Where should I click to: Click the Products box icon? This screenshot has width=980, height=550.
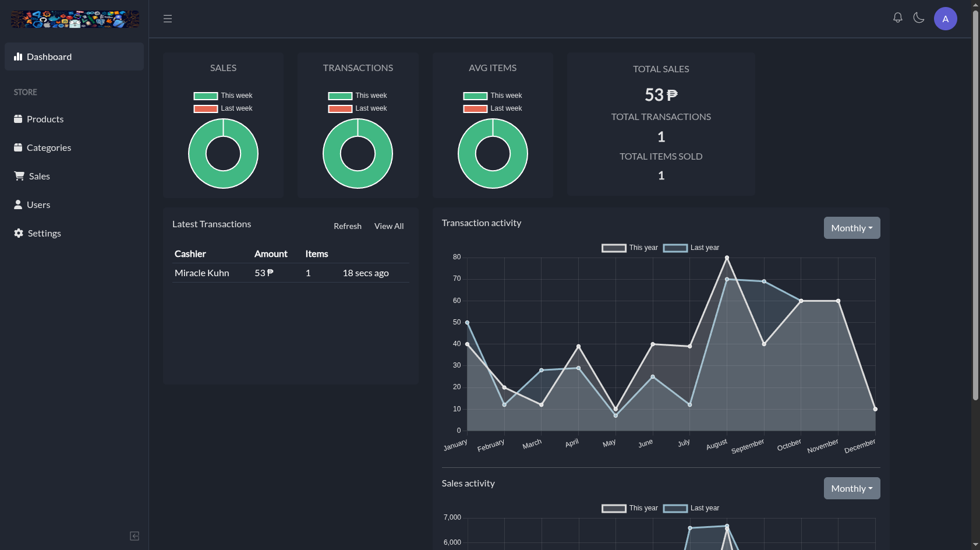coord(18,119)
